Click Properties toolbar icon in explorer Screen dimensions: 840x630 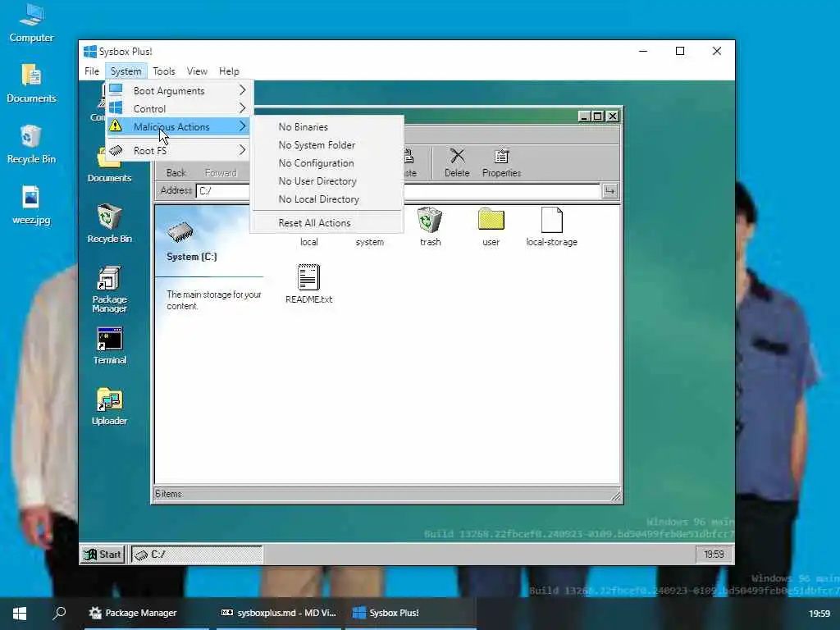coord(501,163)
